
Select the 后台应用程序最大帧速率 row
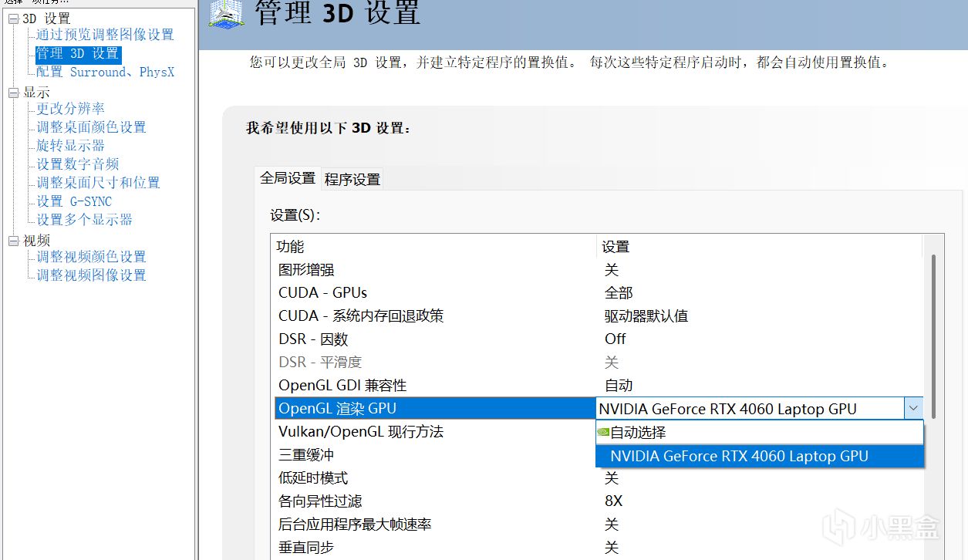pos(599,525)
